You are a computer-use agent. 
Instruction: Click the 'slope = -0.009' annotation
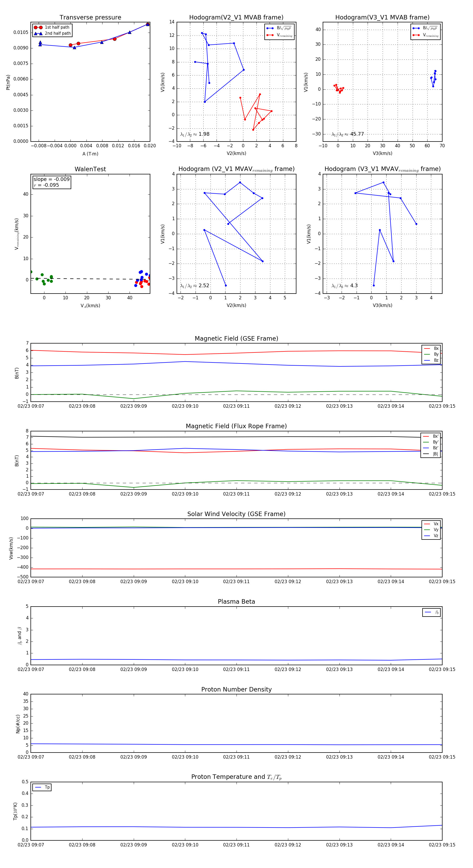(x=52, y=179)
